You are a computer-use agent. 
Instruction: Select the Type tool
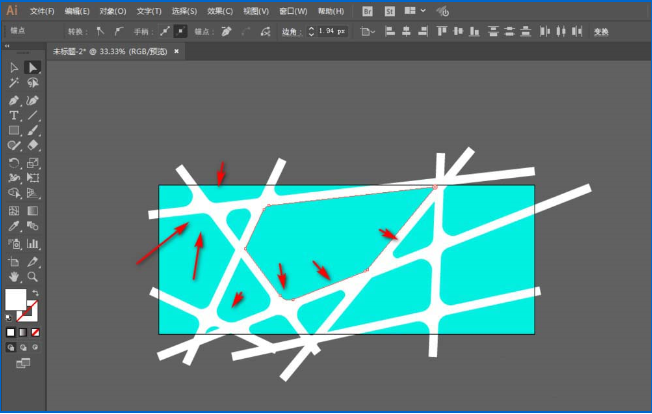14,115
